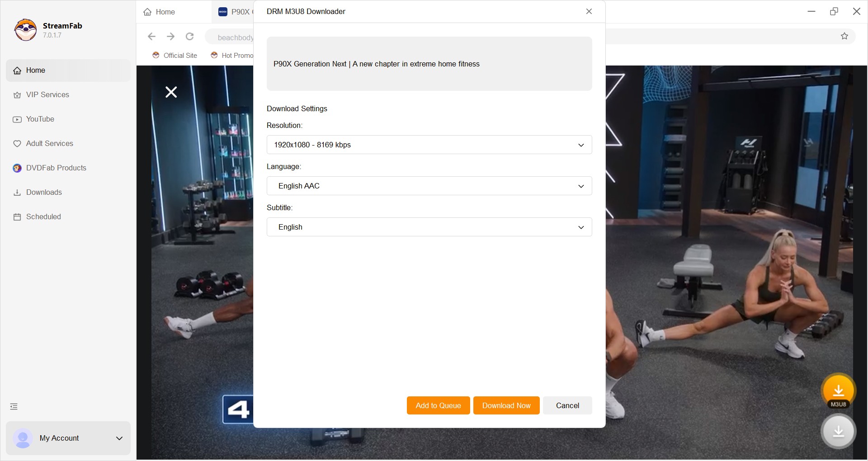The height and width of the screenshot is (461, 868).
Task: Open the Adult Services section
Action: (49, 143)
